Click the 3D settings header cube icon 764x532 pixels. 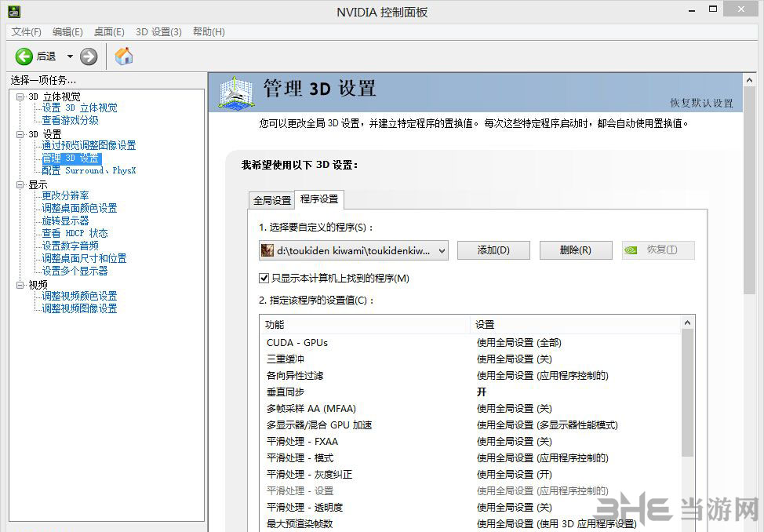click(x=236, y=92)
